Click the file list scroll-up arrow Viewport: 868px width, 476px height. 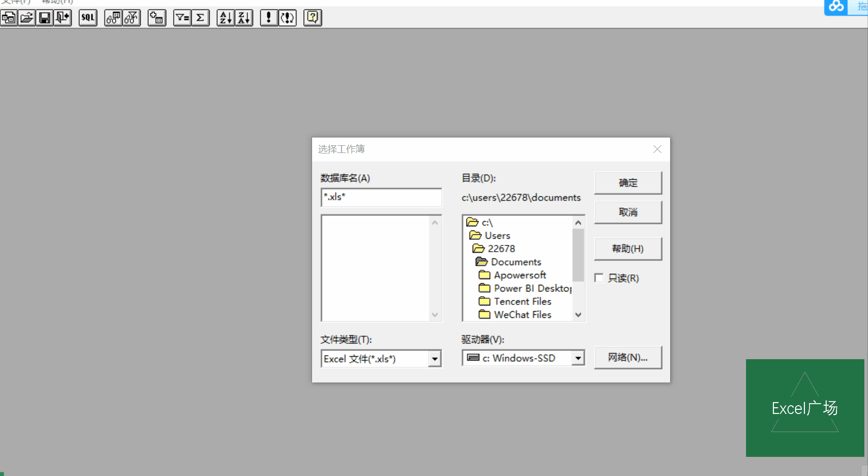pos(435,223)
